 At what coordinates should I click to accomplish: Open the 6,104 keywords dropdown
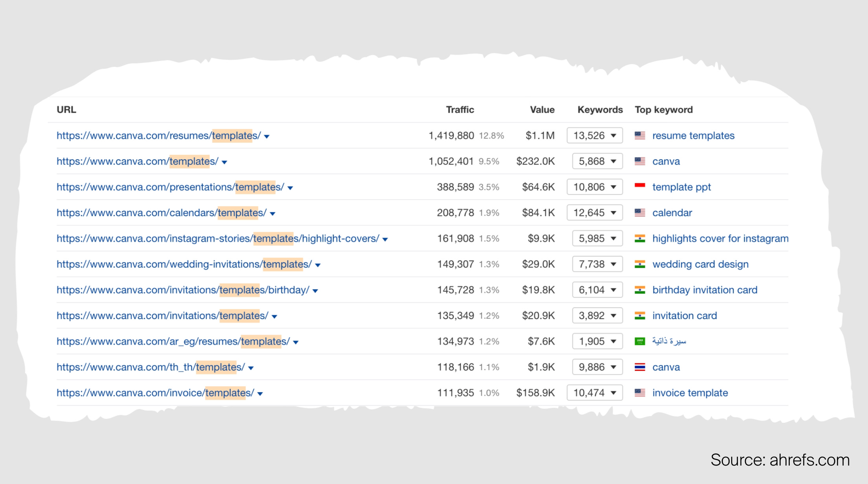point(598,290)
